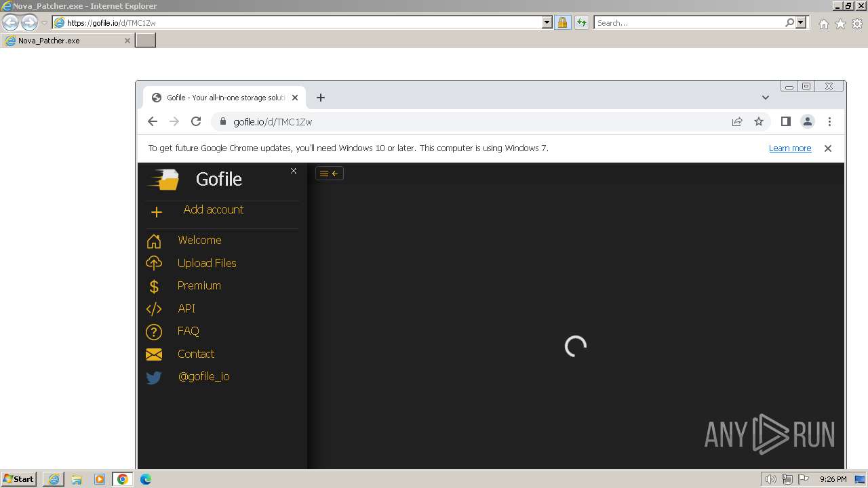Close the Nova_Patcher.exe IE tab
Screen dimensions: 868x488
[x=127, y=41]
